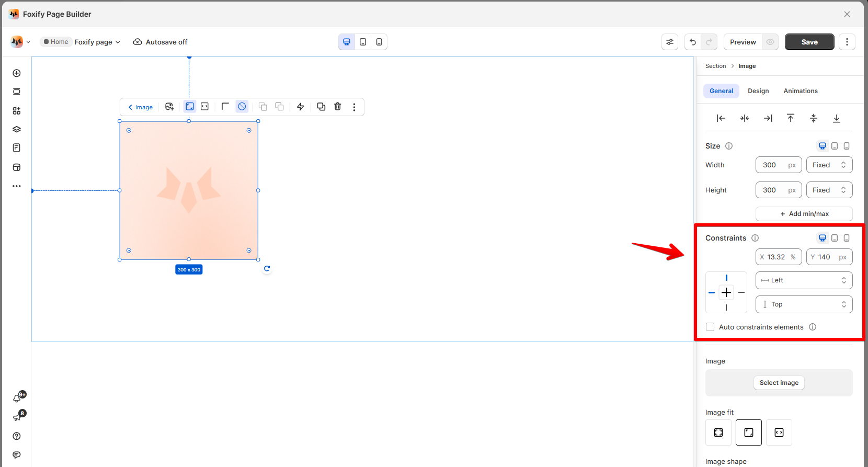The height and width of the screenshot is (467, 868).
Task: Click the rotate handle near the image
Action: coord(267,269)
